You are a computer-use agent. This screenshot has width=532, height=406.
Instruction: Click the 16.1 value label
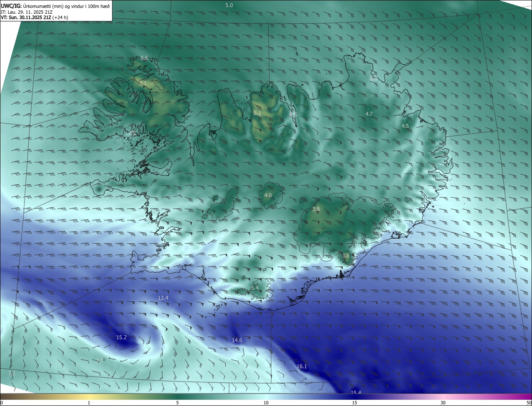point(302,367)
